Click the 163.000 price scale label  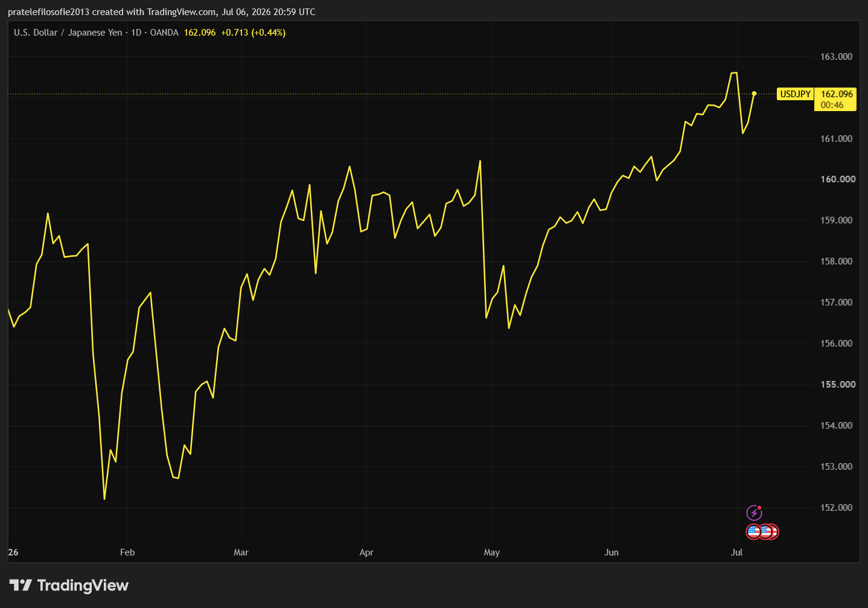[x=837, y=57]
